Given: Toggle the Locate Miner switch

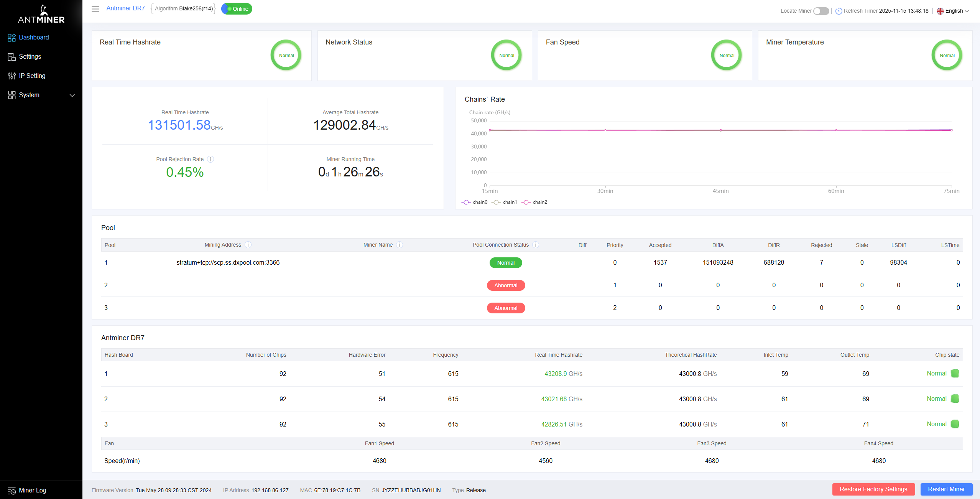Looking at the screenshot, I should pyautogui.click(x=821, y=11).
